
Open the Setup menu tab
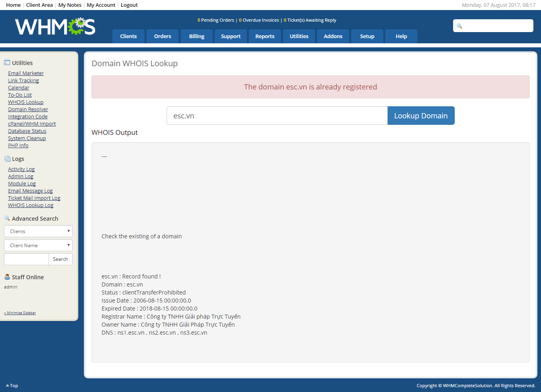(367, 36)
